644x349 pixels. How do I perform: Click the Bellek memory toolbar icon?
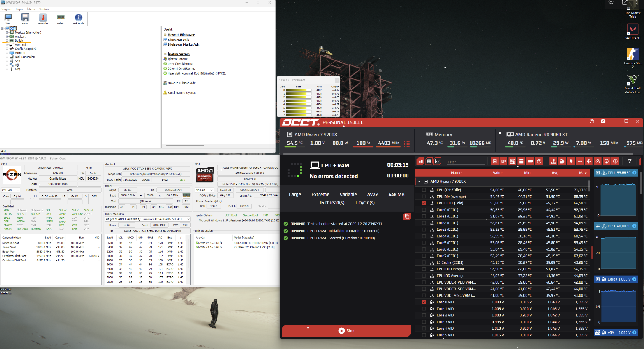[61, 19]
